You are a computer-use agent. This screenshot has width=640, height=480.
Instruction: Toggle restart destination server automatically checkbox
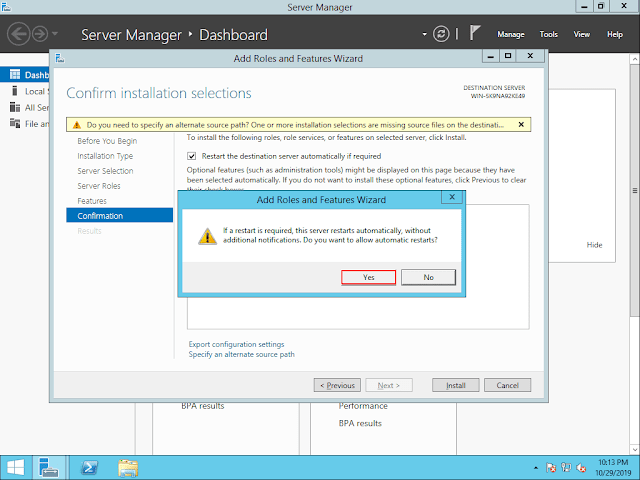coord(191,156)
